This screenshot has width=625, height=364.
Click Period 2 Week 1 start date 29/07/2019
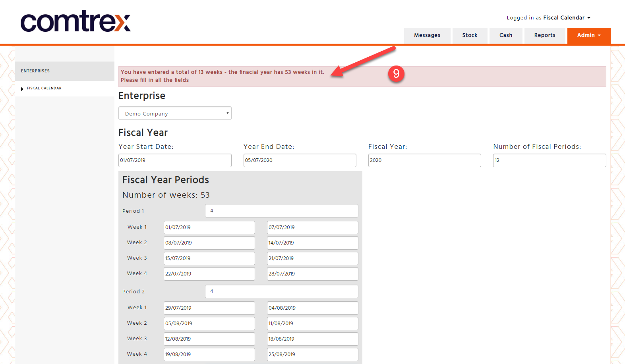(x=209, y=308)
